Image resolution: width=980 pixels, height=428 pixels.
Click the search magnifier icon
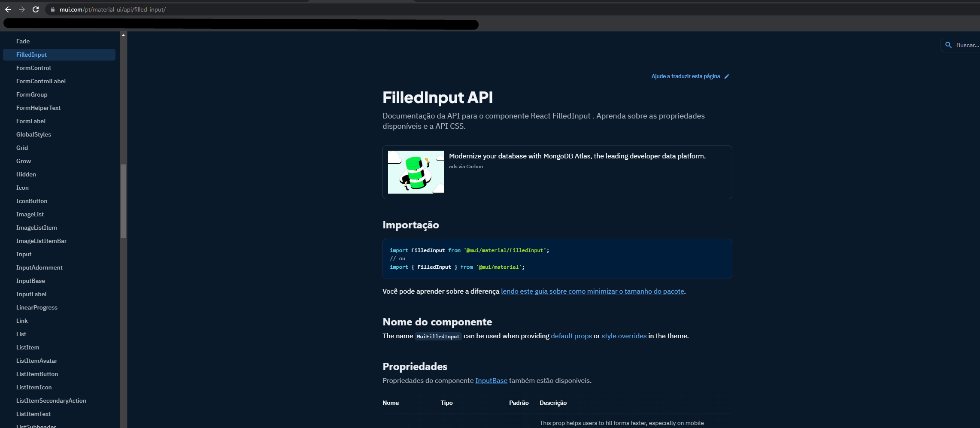coord(948,45)
